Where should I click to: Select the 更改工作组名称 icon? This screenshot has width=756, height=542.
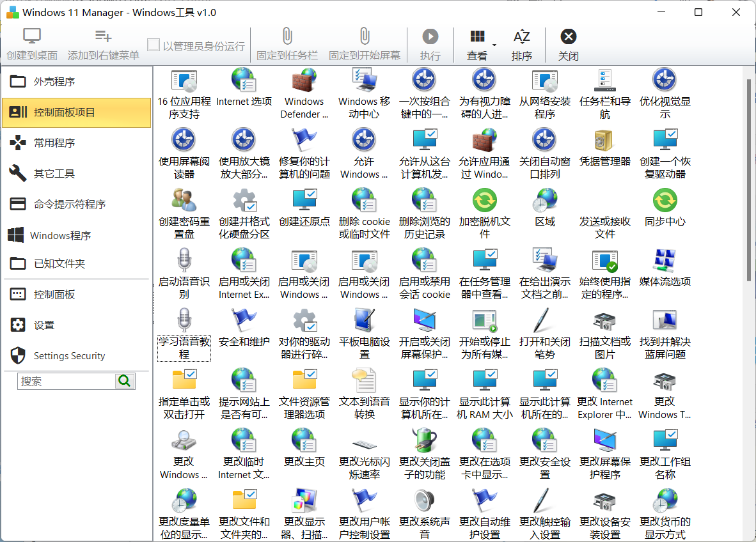(x=665, y=440)
